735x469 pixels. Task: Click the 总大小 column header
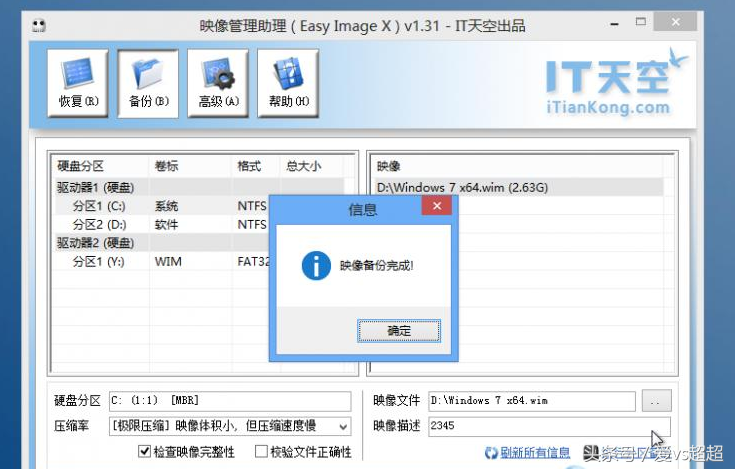pos(312,166)
